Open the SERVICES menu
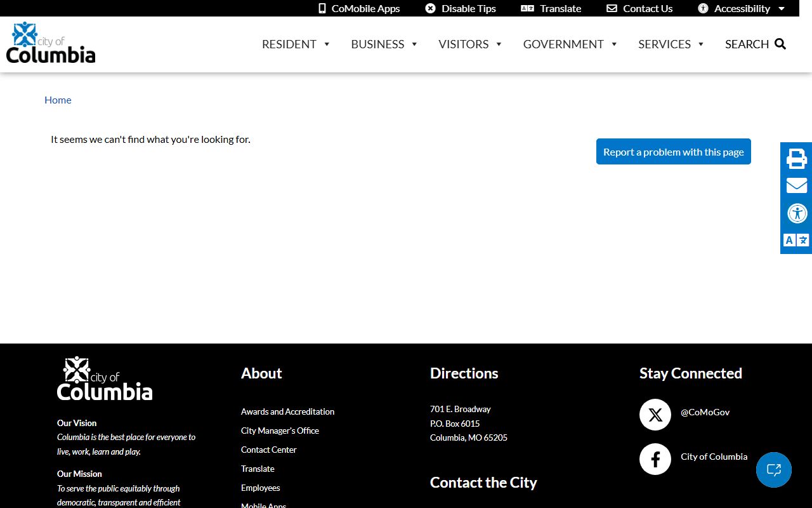Image resolution: width=812 pixels, height=508 pixels. (664, 44)
